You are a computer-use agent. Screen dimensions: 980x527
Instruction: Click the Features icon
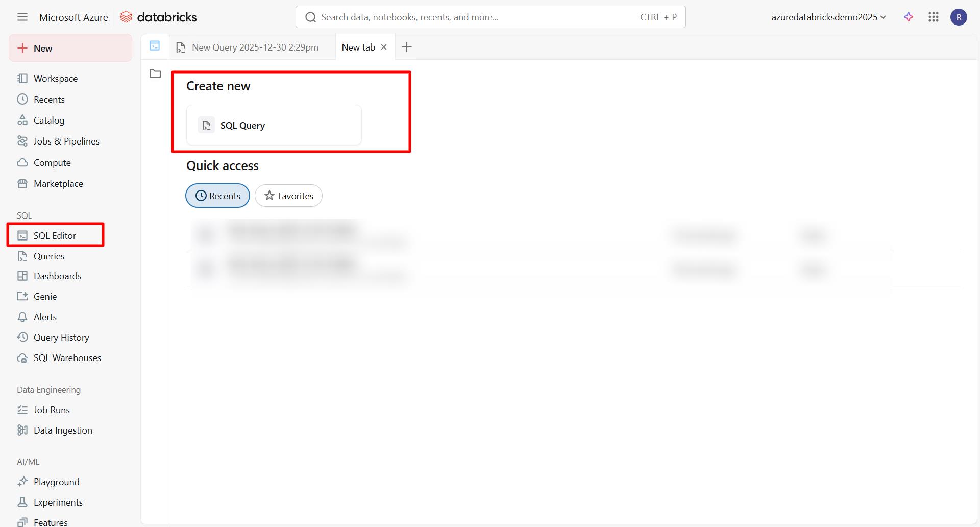[x=22, y=522]
